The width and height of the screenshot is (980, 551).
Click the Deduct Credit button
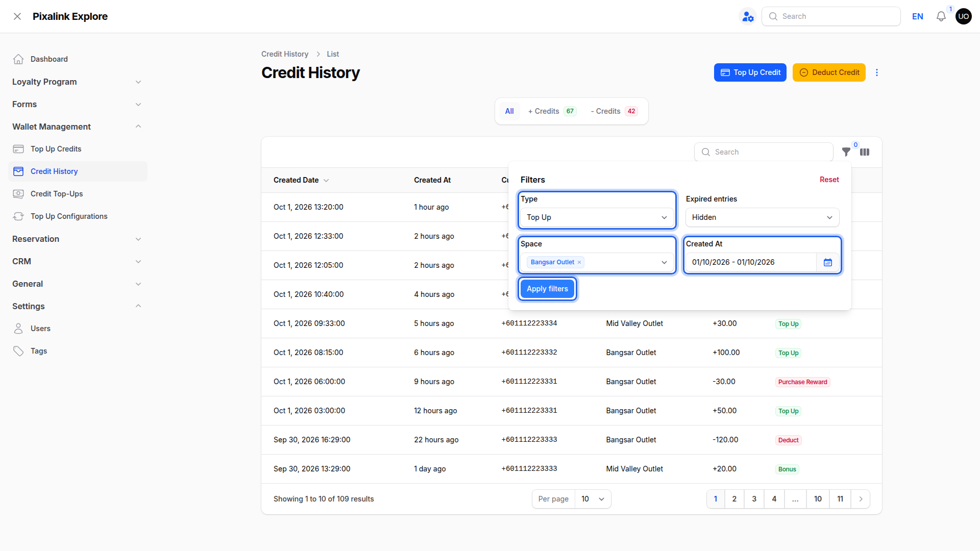point(829,72)
